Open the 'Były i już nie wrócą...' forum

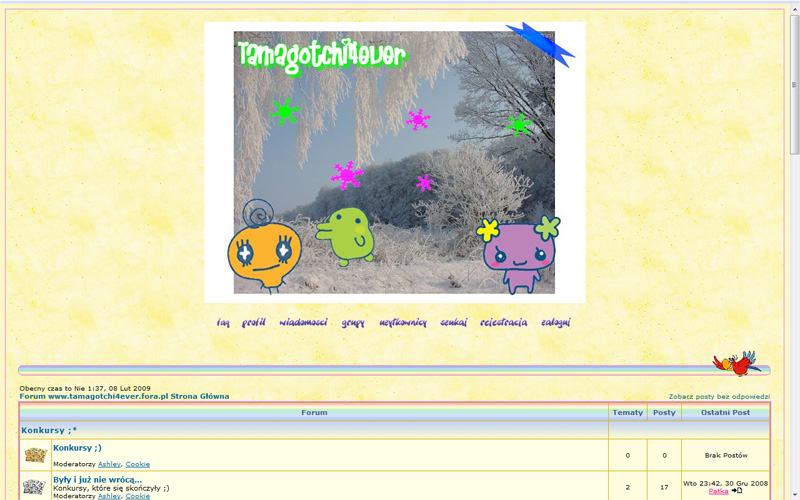coord(97,480)
